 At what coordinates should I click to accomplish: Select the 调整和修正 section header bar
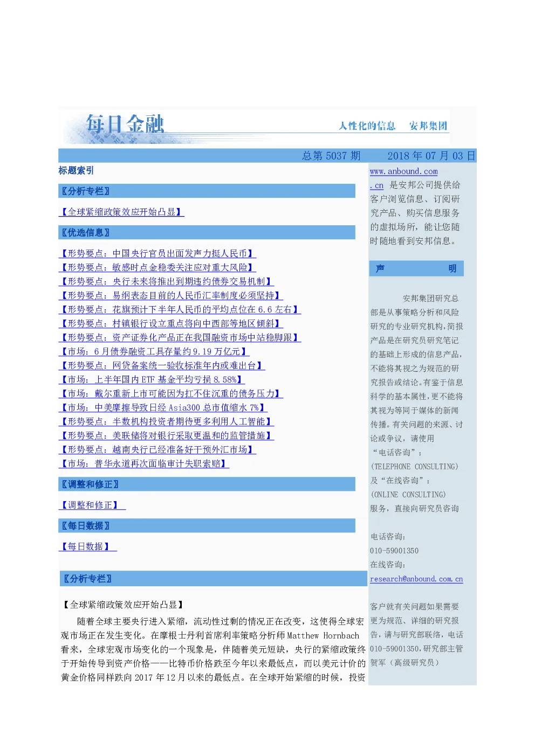point(207,484)
